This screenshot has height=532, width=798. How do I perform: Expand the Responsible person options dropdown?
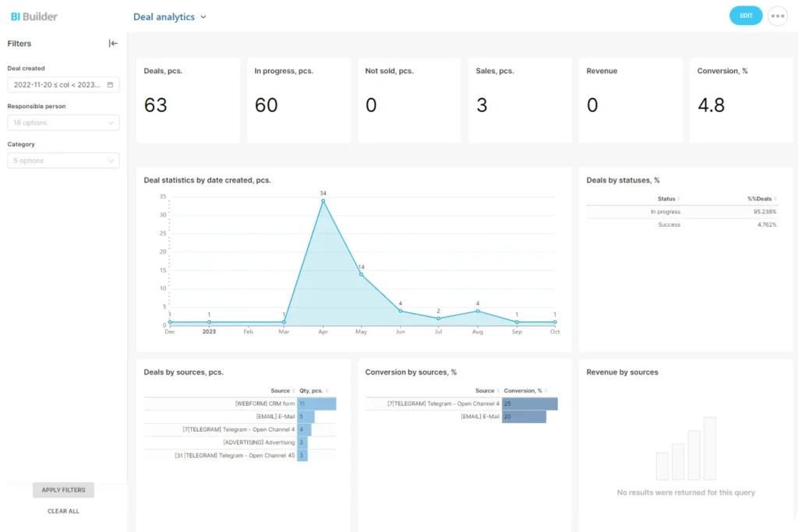62,122
